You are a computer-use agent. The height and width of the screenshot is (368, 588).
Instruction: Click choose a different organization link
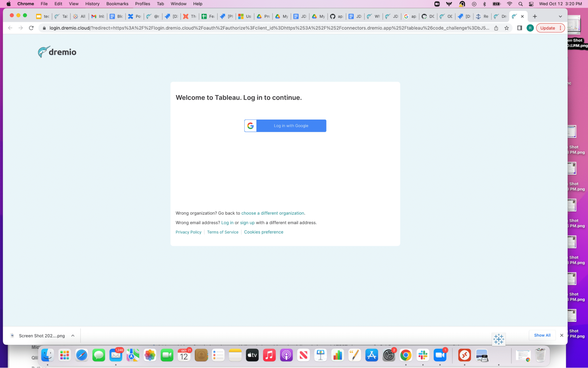(x=273, y=213)
